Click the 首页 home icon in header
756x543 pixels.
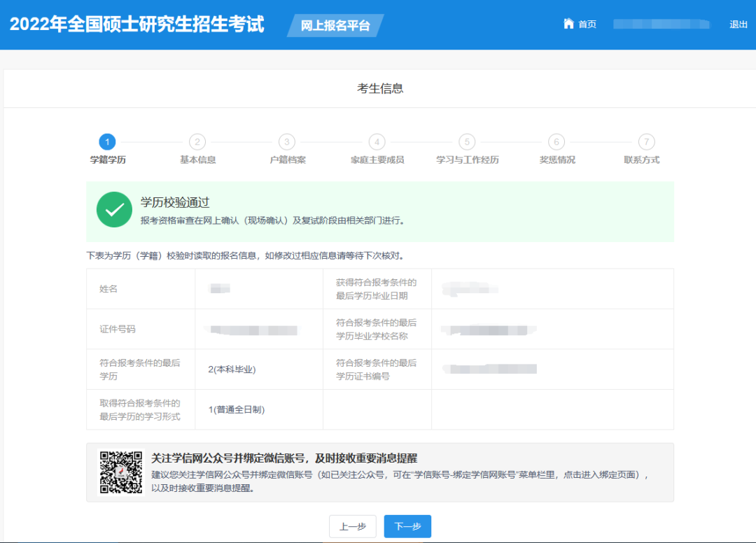click(568, 23)
